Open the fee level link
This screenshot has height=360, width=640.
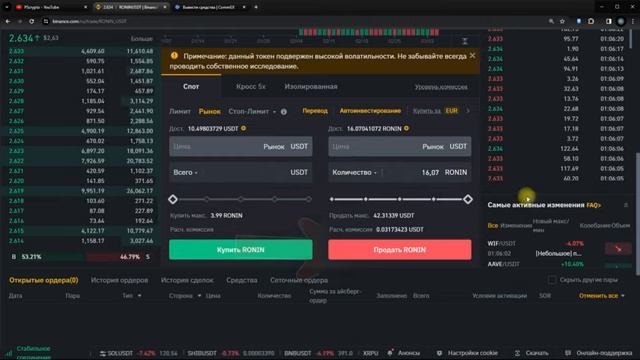(x=441, y=87)
